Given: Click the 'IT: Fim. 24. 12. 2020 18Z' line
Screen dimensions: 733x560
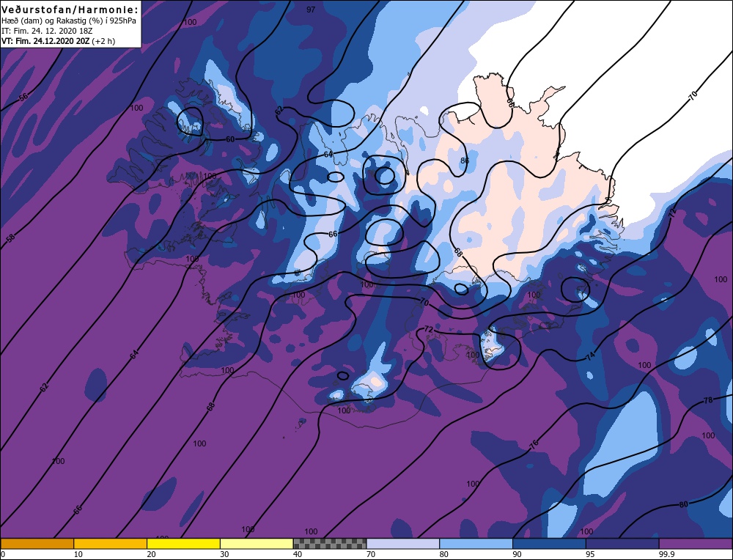Looking at the screenshot, I should [x=47, y=31].
